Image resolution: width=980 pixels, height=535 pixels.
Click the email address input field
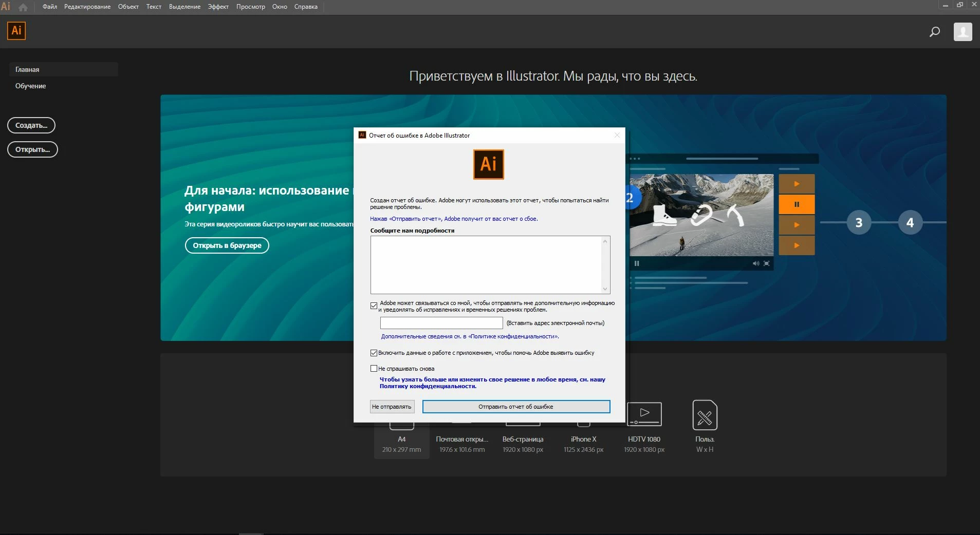point(441,323)
